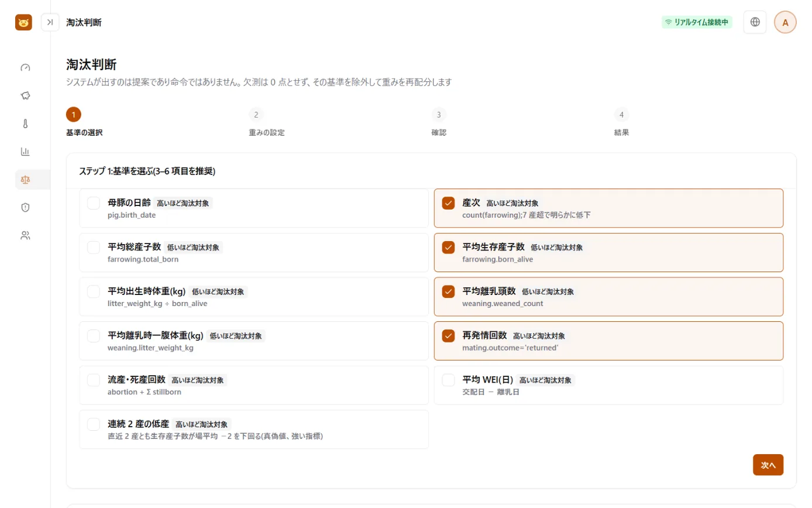Click the 交配日 − 離乳日 description

pos(491,392)
